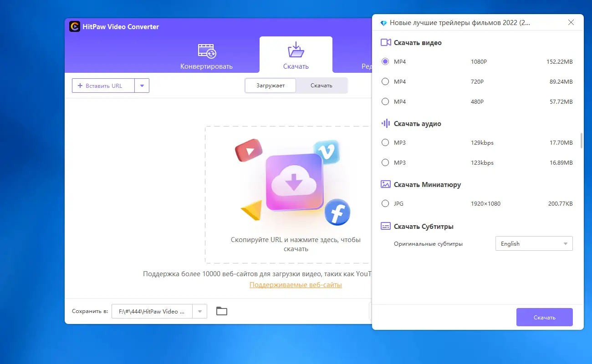Click the 16.89MB file size

point(561,162)
